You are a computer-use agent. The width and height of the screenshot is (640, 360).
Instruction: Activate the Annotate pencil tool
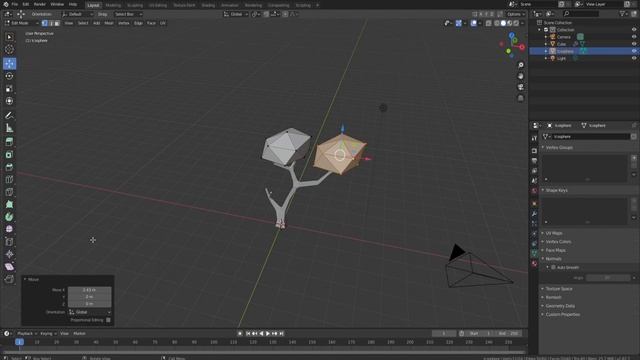click(9, 116)
